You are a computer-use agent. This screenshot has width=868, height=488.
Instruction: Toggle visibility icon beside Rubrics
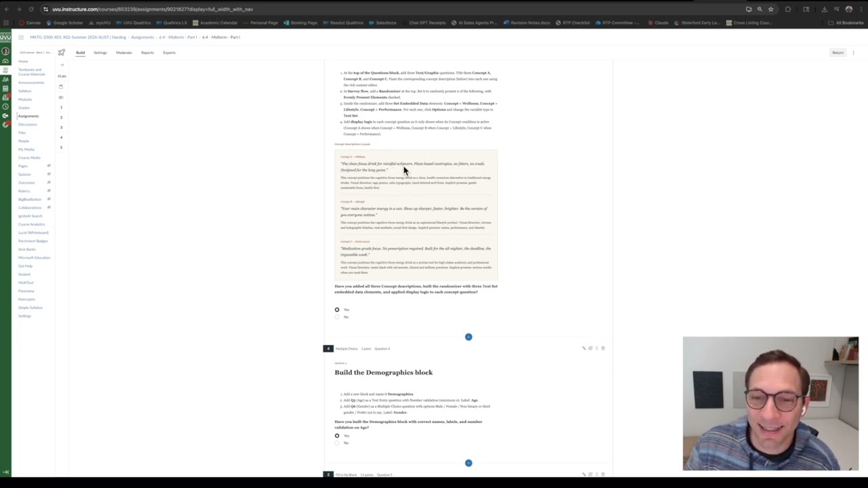coord(49,191)
